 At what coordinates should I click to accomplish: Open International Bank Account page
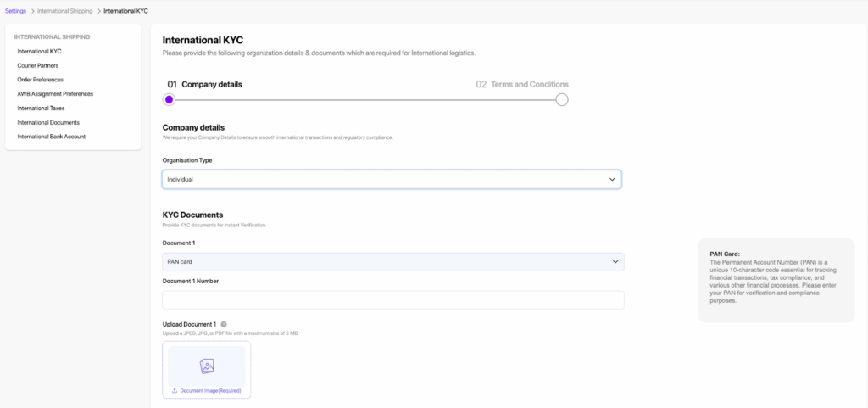pyautogui.click(x=51, y=137)
